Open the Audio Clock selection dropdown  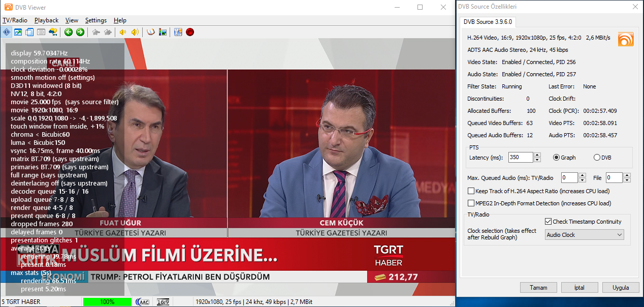[x=585, y=235]
